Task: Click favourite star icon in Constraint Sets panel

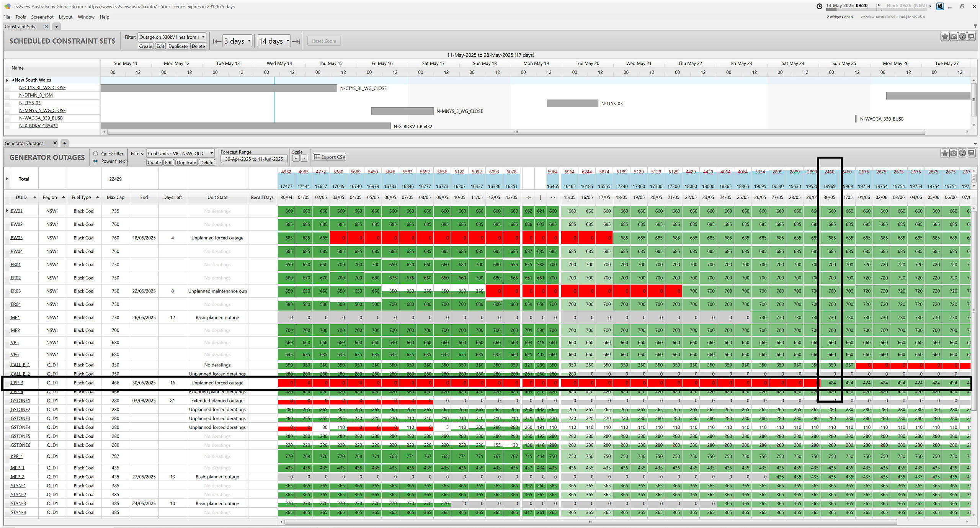Action: 945,37
